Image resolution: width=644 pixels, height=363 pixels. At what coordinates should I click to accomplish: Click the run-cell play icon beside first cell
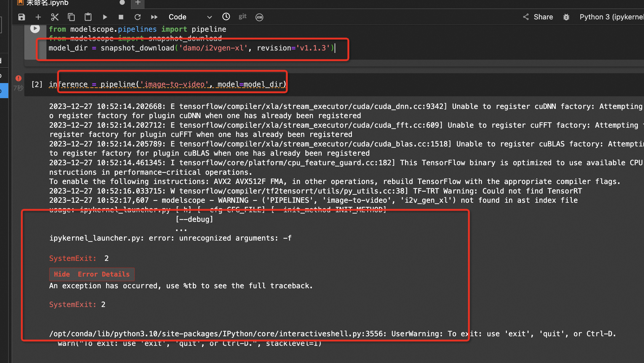(35, 29)
